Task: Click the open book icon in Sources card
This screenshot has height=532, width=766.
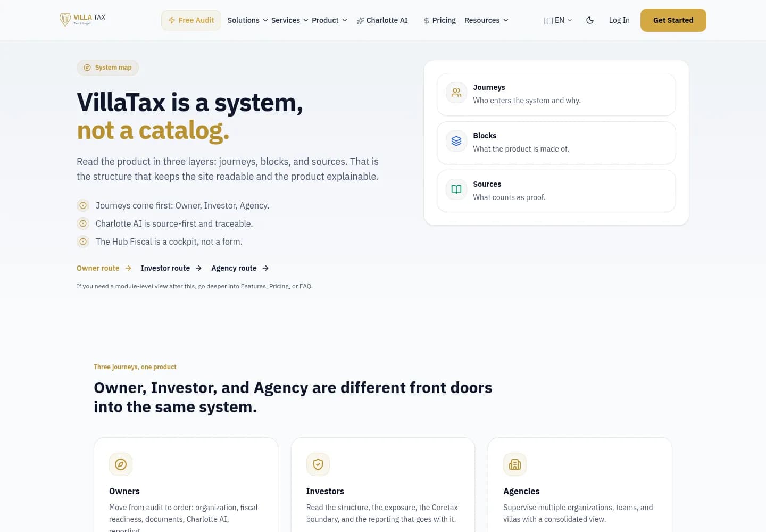Action: pyautogui.click(x=456, y=189)
